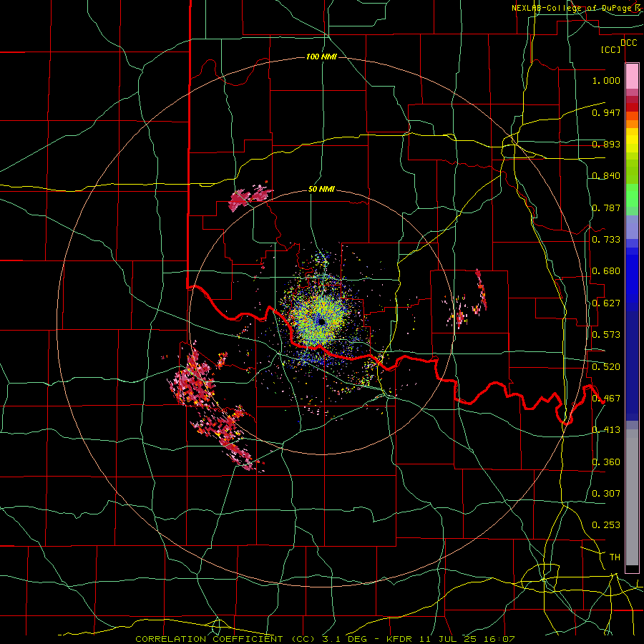Click the 0.467 color scale value
The height and width of the screenshot is (644, 644).
(606, 399)
